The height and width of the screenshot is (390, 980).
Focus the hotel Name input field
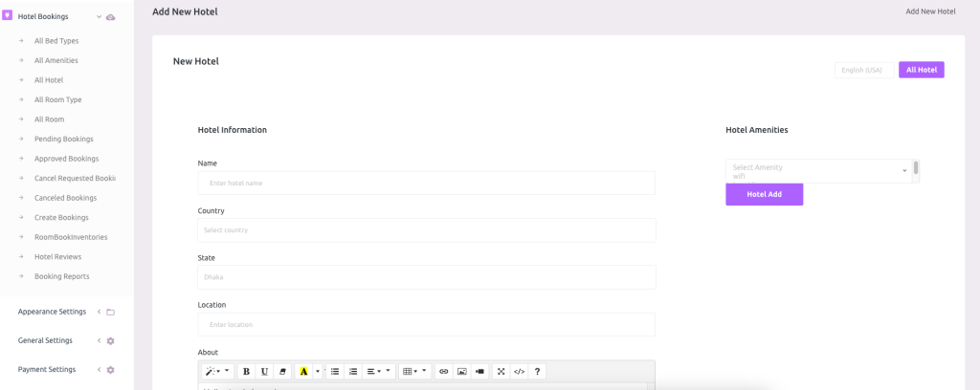(426, 183)
